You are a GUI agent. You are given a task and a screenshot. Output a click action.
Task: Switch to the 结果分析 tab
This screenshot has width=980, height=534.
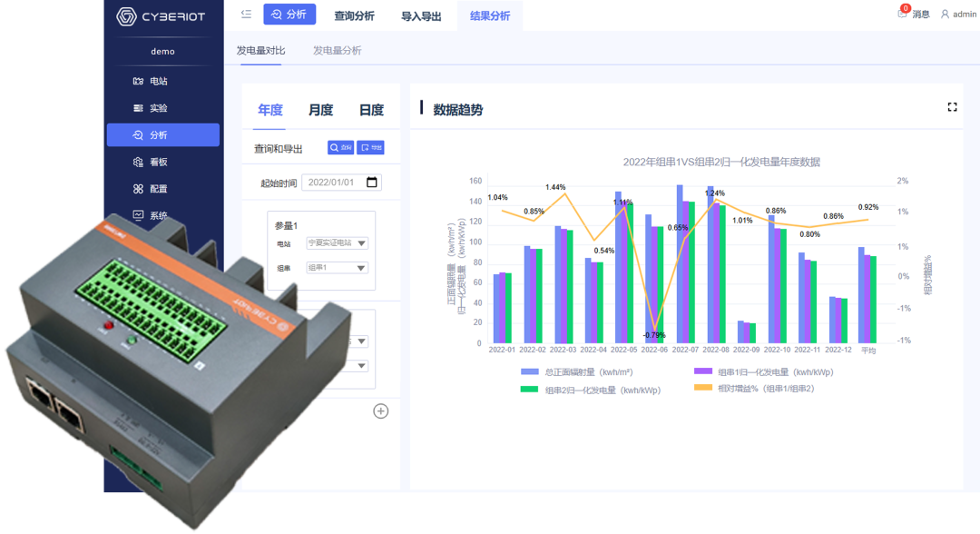click(x=489, y=15)
